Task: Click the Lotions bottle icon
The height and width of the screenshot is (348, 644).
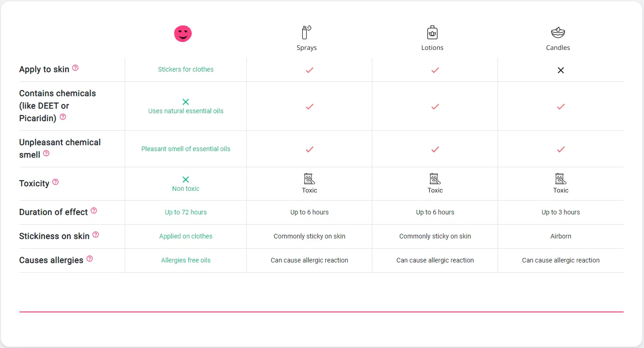Action: pyautogui.click(x=432, y=32)
